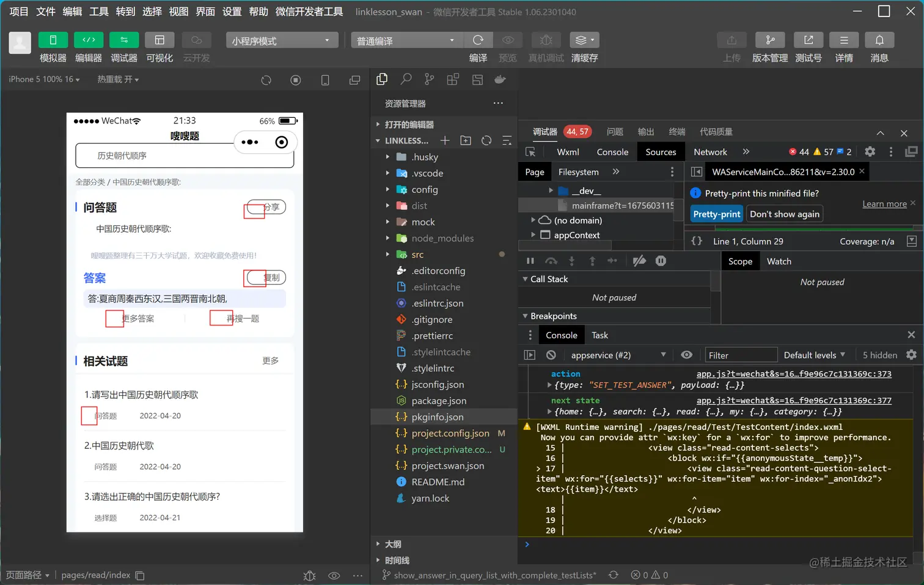Refresh the simulator with reload icon
The height and width of the screenshot is (585, 924).
coord(266,80)
